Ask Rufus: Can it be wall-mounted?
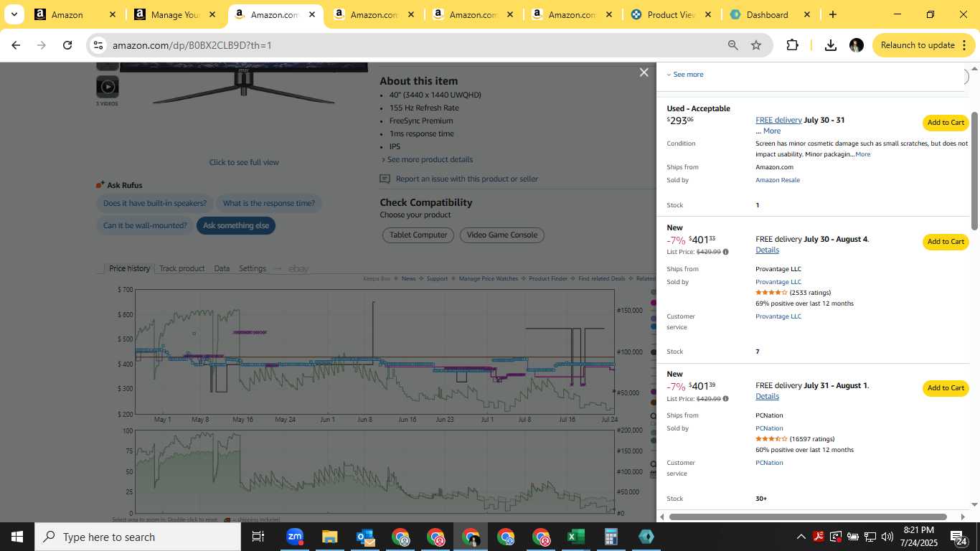Image resolution: width=980 pixels, height=551 pixels. [145, 225]
